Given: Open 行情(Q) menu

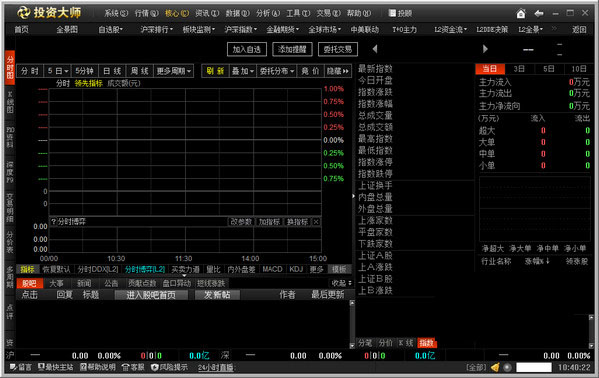Looking at the screenshot, I should point(146,13).
